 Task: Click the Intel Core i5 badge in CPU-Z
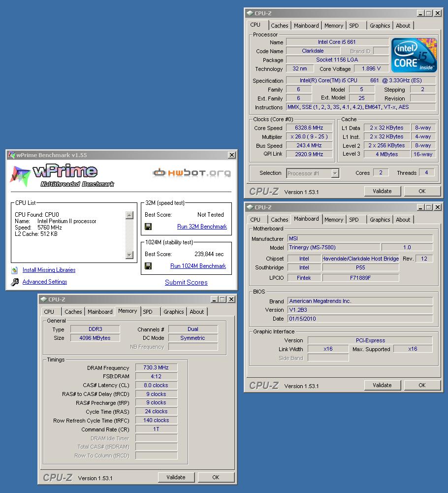[x=414, y=55]
